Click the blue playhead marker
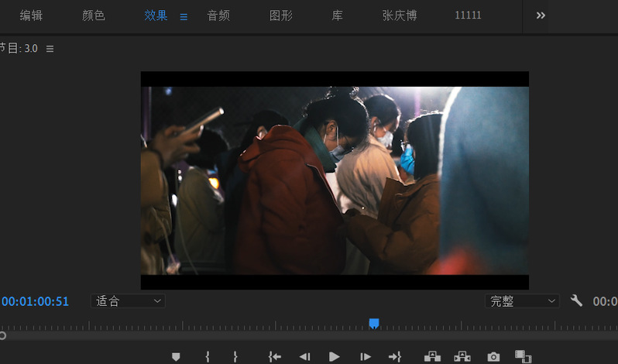 tap(374, 323)
